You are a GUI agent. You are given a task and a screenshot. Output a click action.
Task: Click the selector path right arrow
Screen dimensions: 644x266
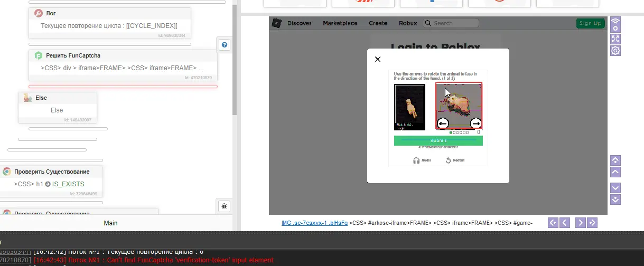580,223
